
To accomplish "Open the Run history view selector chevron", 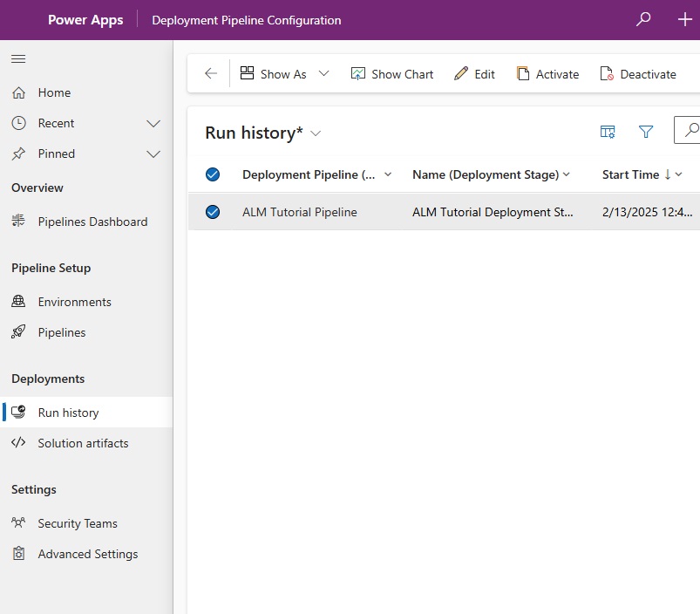I will point(316,133).
